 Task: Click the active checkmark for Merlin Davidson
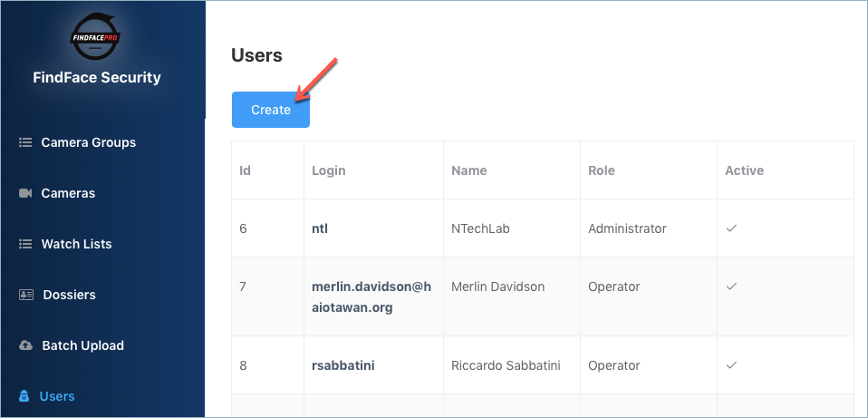(x=731, y=287)
